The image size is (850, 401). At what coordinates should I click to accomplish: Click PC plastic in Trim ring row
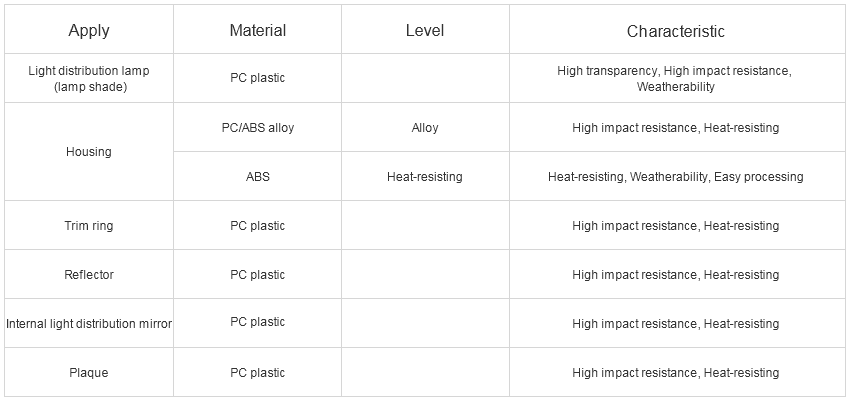click(x=257, y=225)
